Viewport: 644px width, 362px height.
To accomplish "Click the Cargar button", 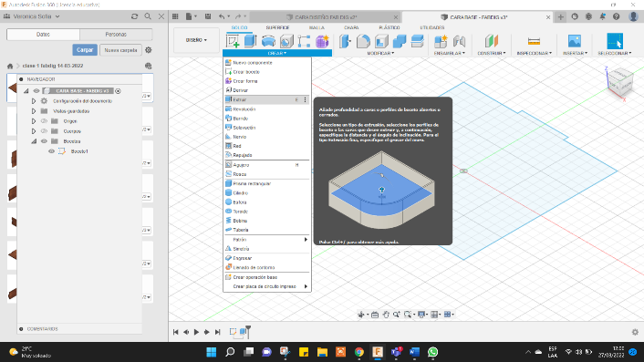I will 85,49.
